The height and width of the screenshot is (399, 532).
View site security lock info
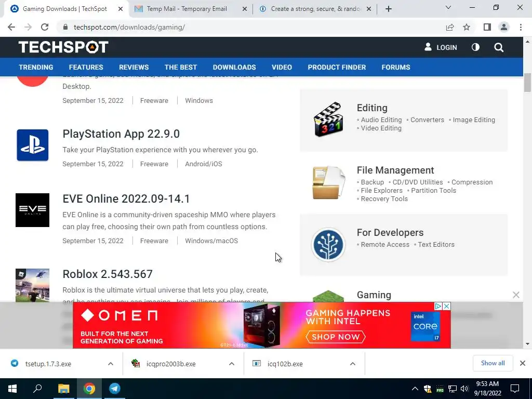65,27
